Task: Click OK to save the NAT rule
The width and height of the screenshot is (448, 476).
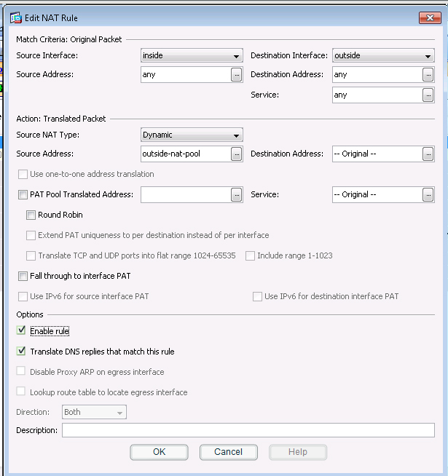Action: 159,452
